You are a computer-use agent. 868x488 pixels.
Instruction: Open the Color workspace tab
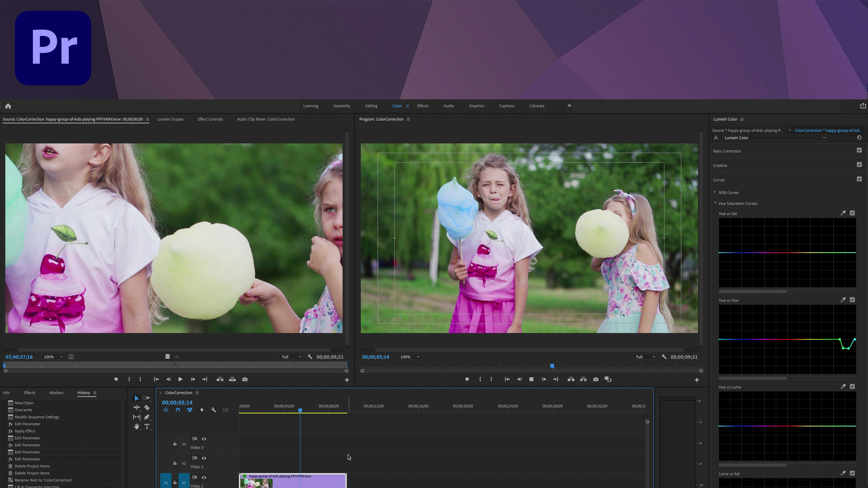coord(397,105)
